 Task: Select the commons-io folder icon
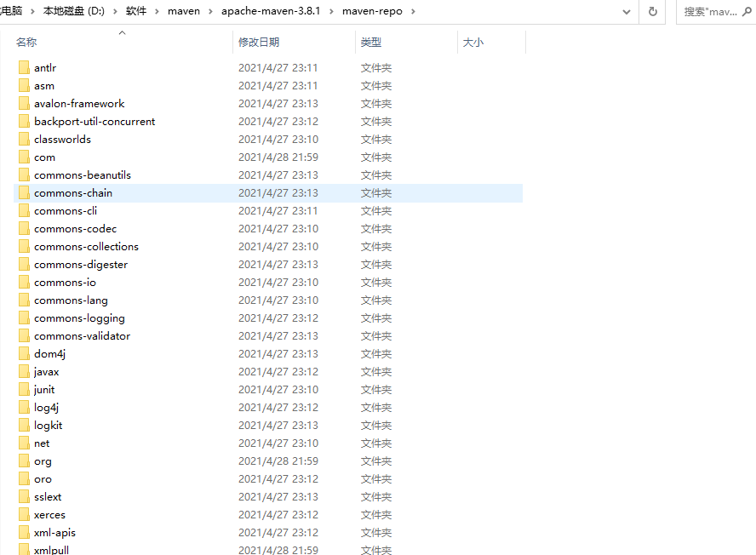pyautogui.click(x=24, y=282)
